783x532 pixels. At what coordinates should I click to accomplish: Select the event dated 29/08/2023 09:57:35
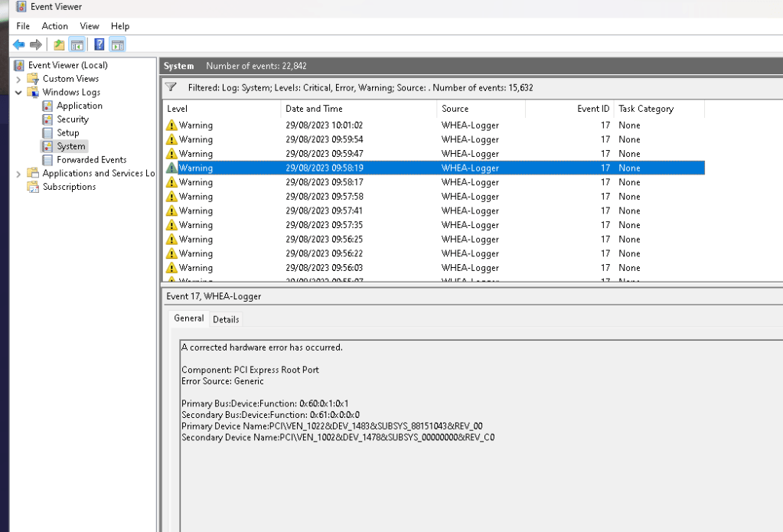point(434,225)
